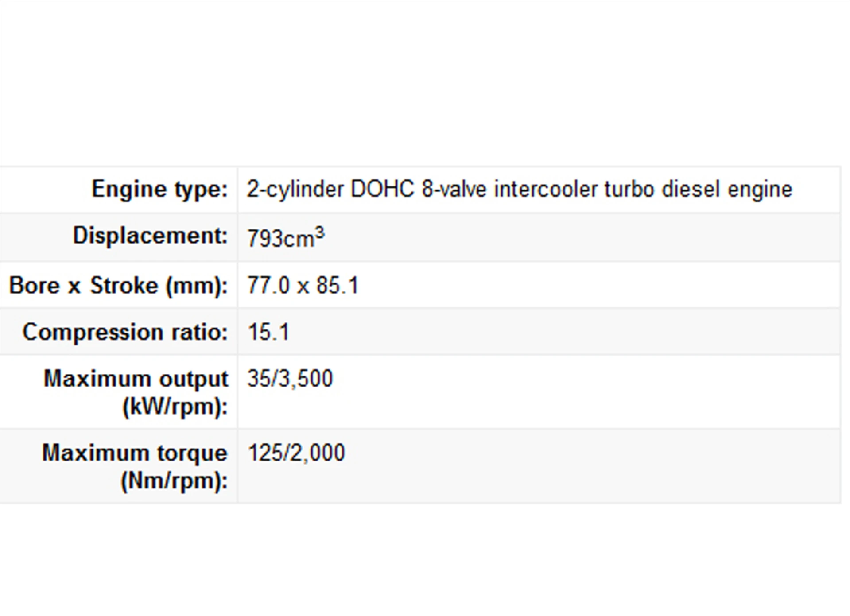Click the 793cm³ displacement value
This screenshot has height=616, width=850.
286,238
